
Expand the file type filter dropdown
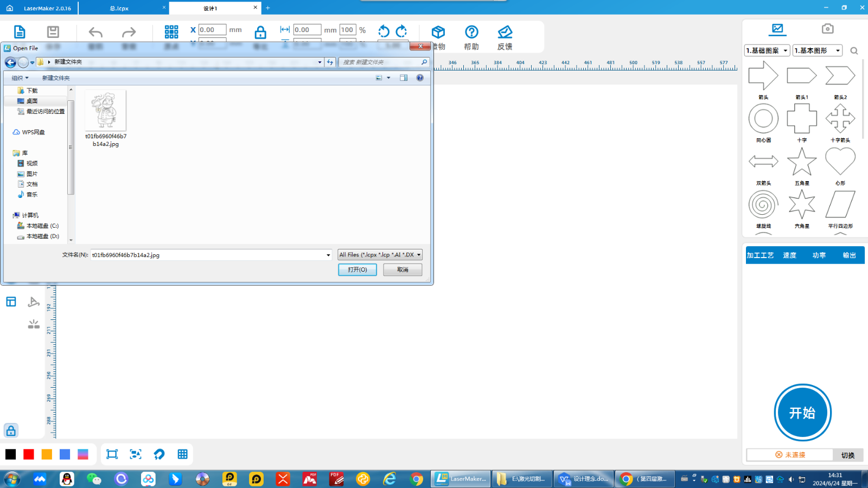coord(418,255)
